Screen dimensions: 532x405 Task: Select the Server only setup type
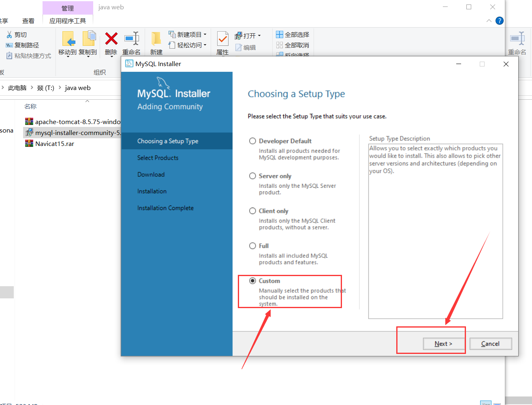tap(252, 176)
